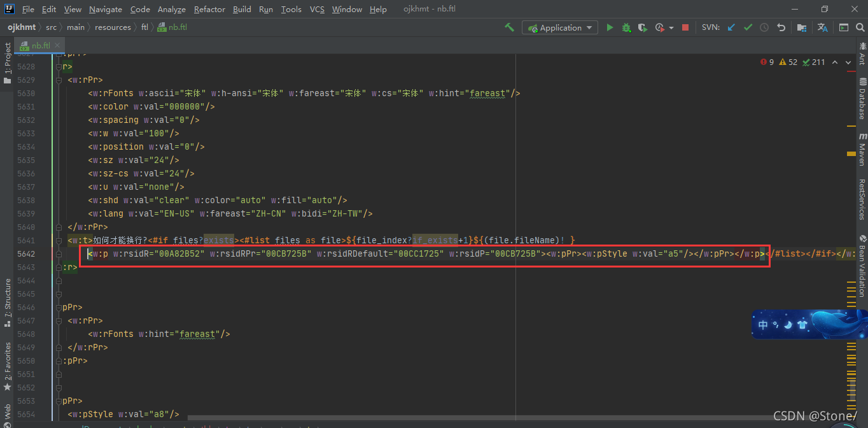Go to next highlighted error arrow
The width and height of the screenshot is (868, 428).
coord(848,62)
